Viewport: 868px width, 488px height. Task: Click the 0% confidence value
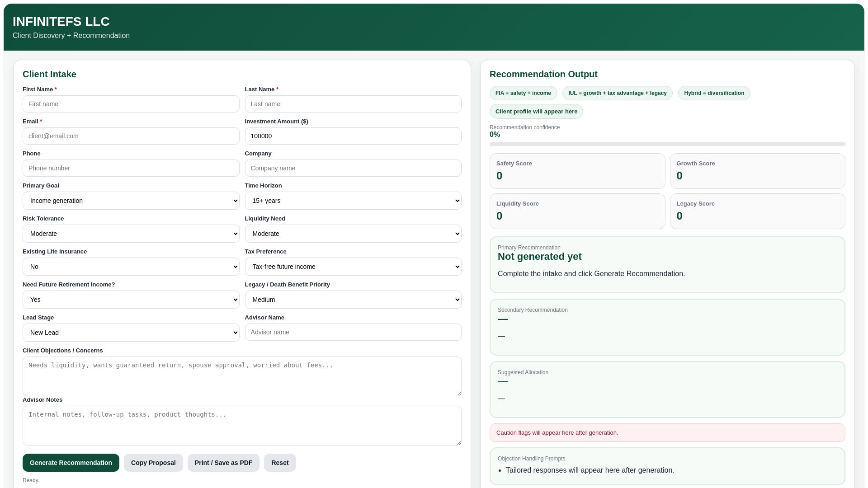point(495,135)
